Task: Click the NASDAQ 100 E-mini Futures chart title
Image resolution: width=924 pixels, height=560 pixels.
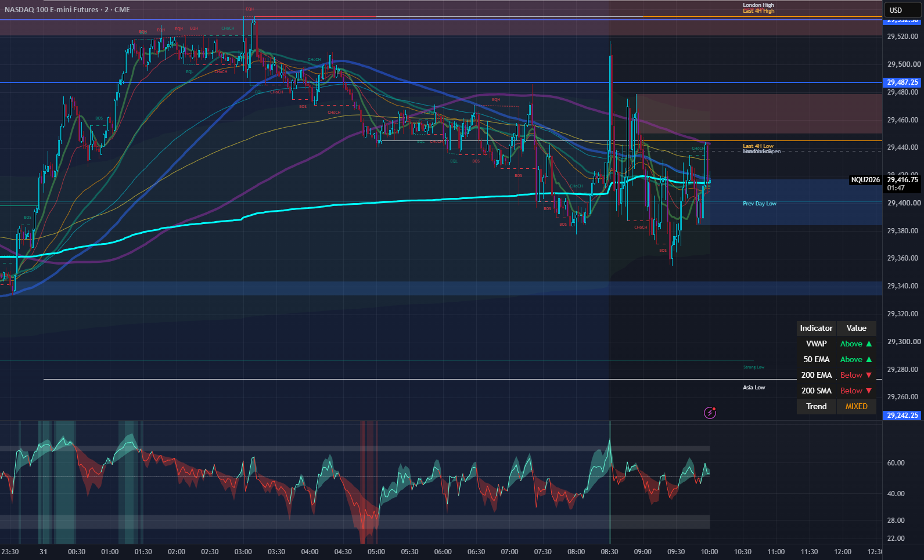Action: point(67,10)
